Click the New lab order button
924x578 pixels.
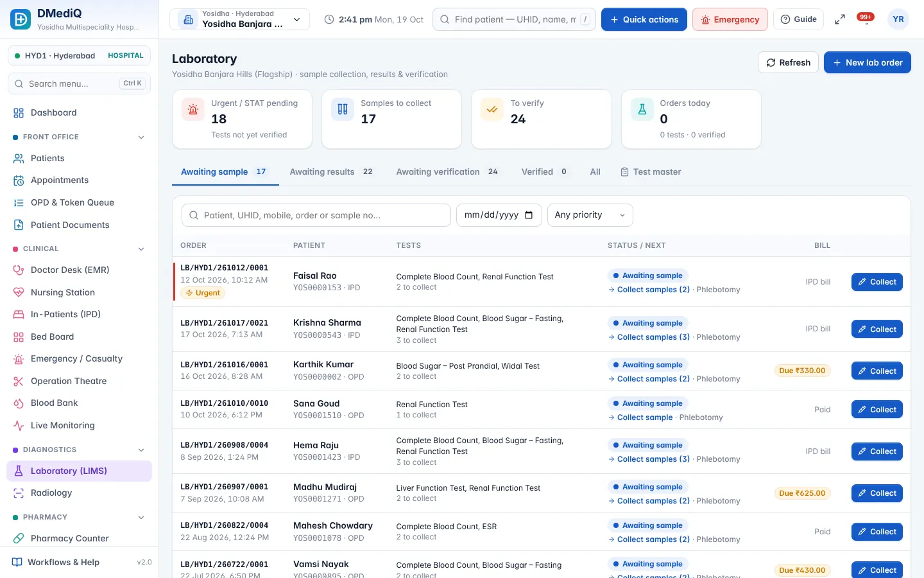[868, 62]
